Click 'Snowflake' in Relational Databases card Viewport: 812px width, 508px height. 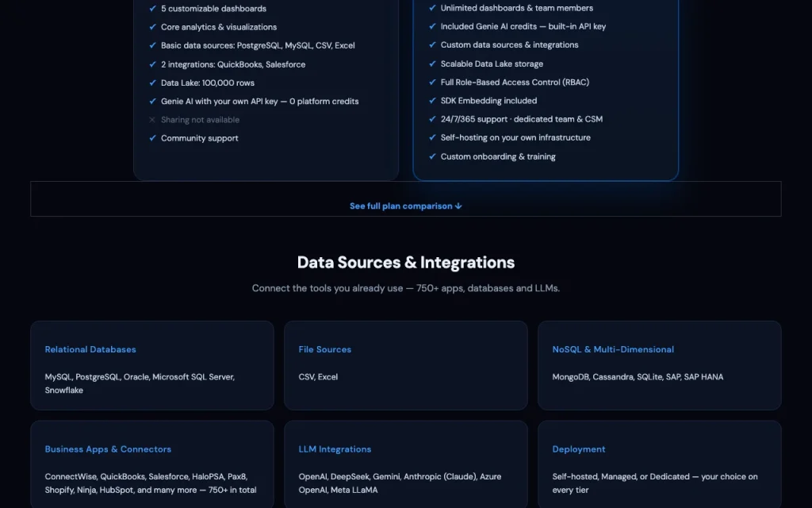(x=63, y=391)
